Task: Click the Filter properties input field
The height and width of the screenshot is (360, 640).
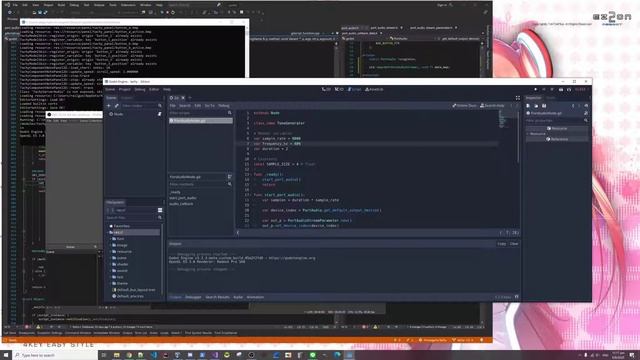Action: tap(554, 121)
